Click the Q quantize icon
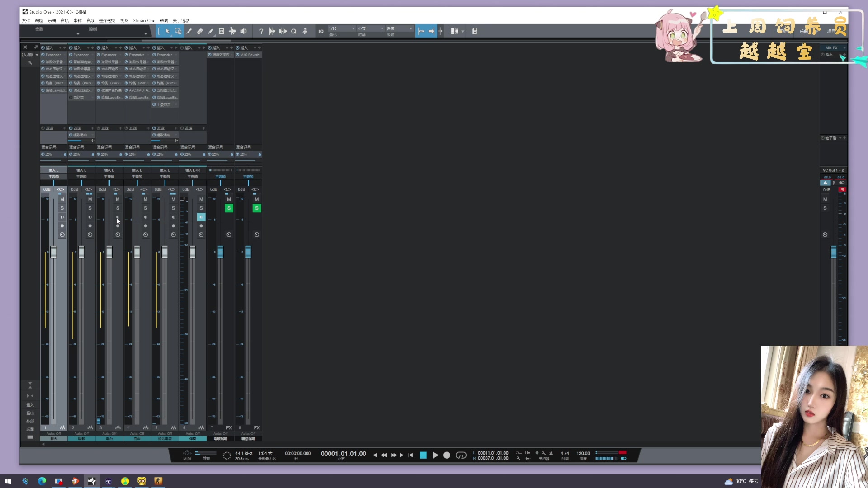Screen dimensions: 868x488 tap(294, 31)
